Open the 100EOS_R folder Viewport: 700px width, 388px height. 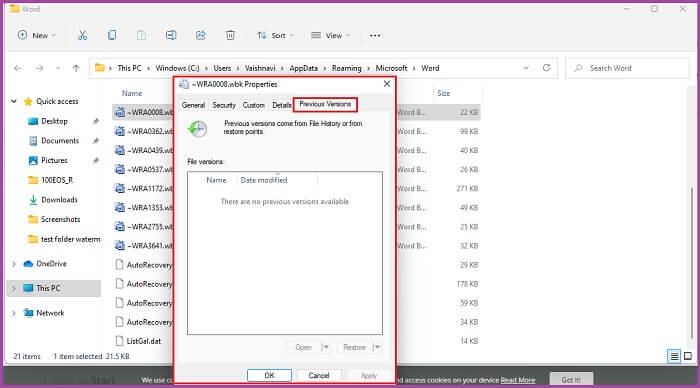[x=57, y=180]
